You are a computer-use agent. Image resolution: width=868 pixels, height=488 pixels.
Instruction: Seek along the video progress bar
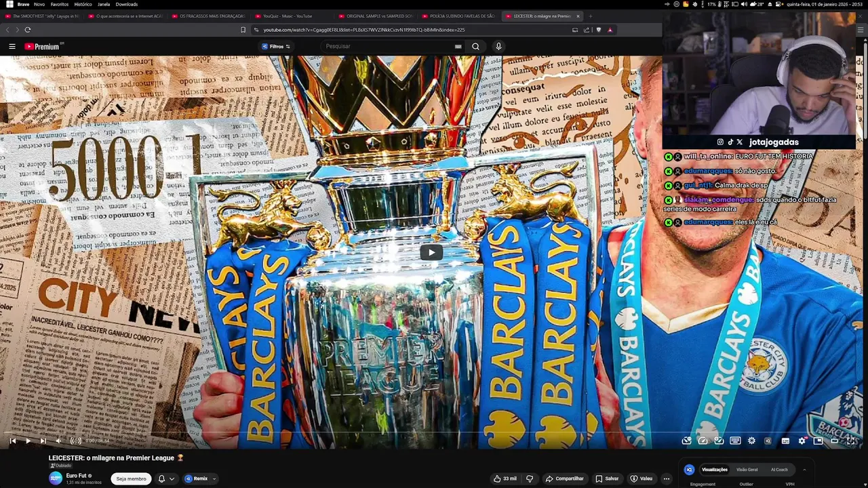click(x=431, y=432)
